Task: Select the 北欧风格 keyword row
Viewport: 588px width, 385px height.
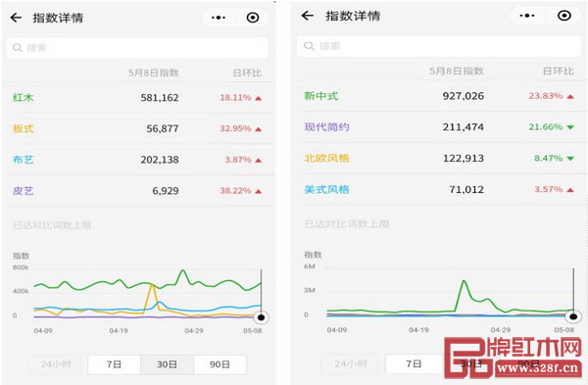Action: coord(439,158)
